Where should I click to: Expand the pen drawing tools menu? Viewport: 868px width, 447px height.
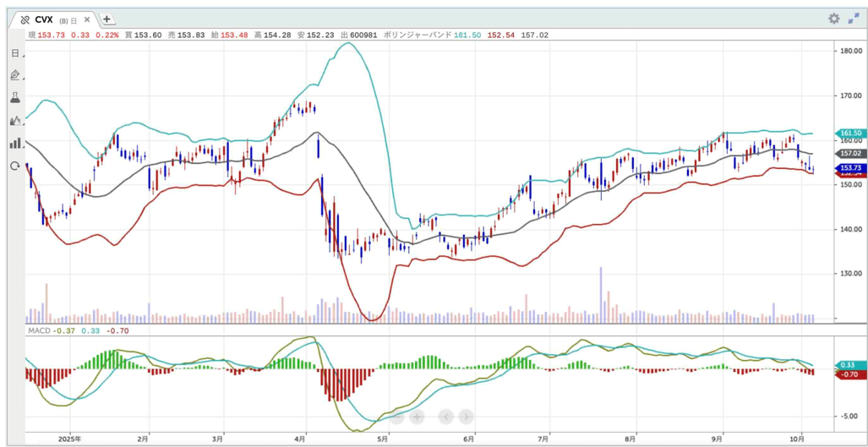tap(14, 75)
